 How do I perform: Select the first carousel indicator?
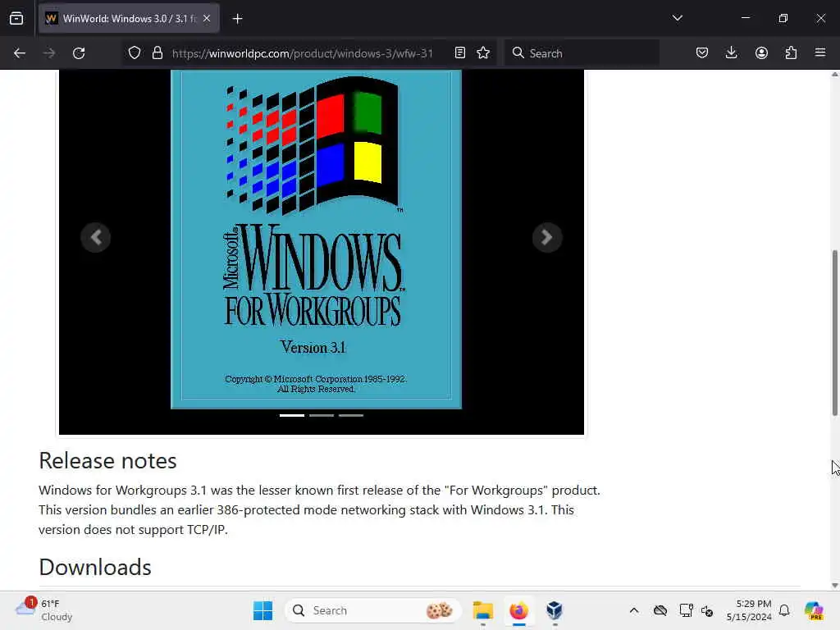292,415
